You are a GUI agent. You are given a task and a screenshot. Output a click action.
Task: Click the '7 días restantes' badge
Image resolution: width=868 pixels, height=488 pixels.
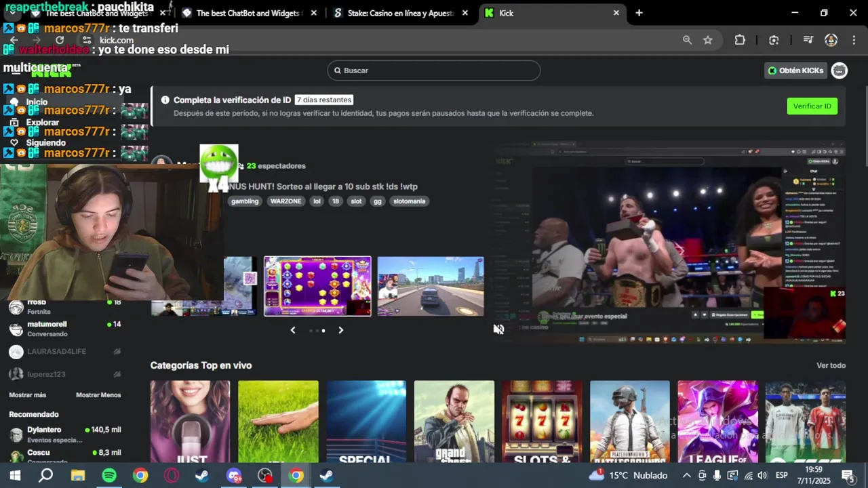(x=324, y=100)
